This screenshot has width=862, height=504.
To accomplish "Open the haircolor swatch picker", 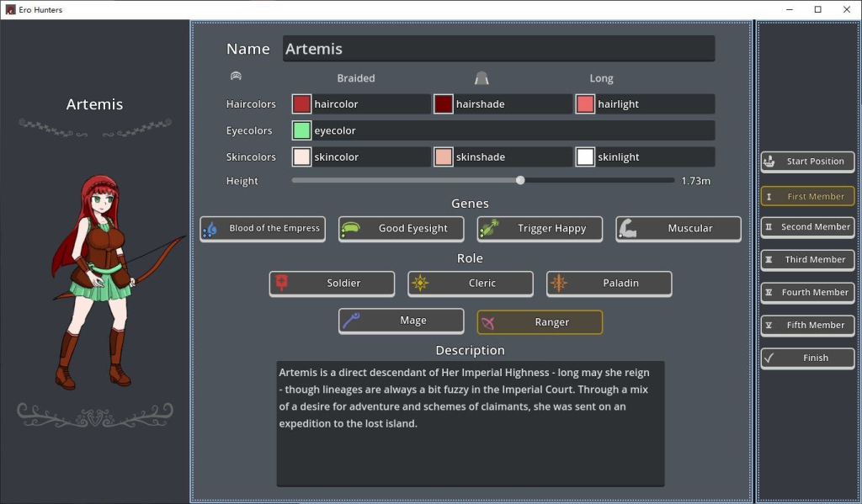I will coord(301,104).
